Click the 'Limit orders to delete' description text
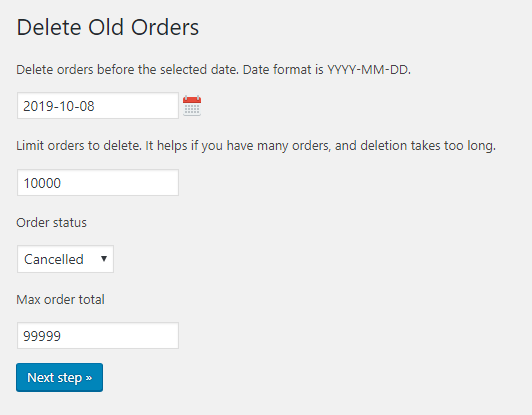This screenshot has height=415, width=532. click(79, 146)
